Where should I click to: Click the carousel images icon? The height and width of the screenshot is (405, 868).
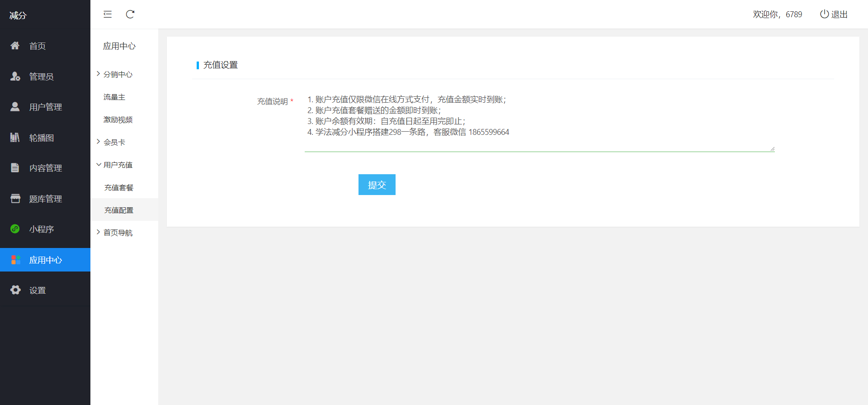click(15, 138)
